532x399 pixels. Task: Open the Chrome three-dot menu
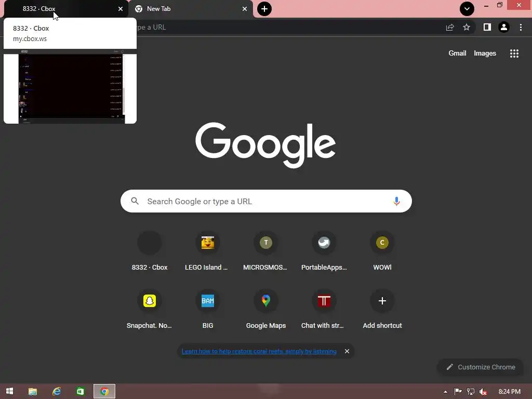click(x=521, y=27)
